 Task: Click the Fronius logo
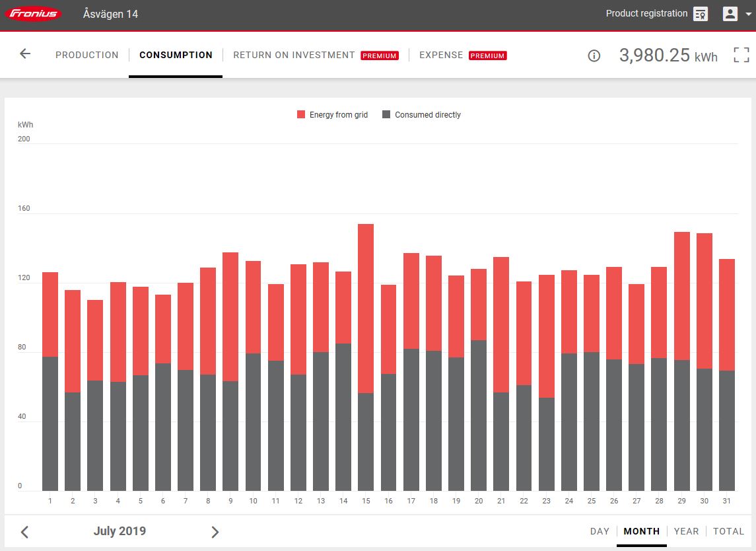pos(34,14)
